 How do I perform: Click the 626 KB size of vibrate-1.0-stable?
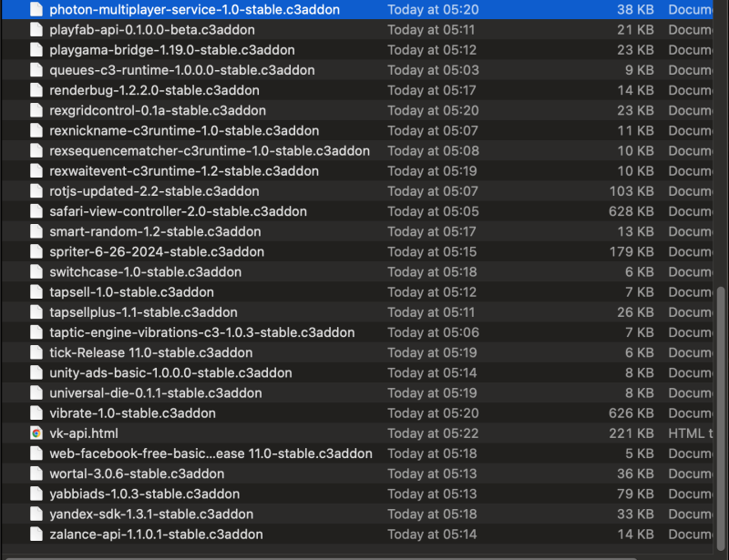click(631, 413)
